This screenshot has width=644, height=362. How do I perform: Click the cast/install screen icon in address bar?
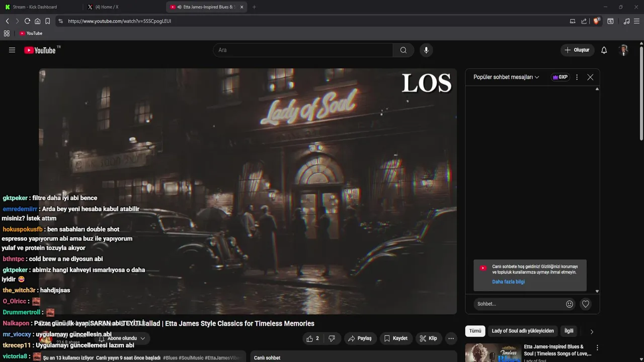(573, 21)
